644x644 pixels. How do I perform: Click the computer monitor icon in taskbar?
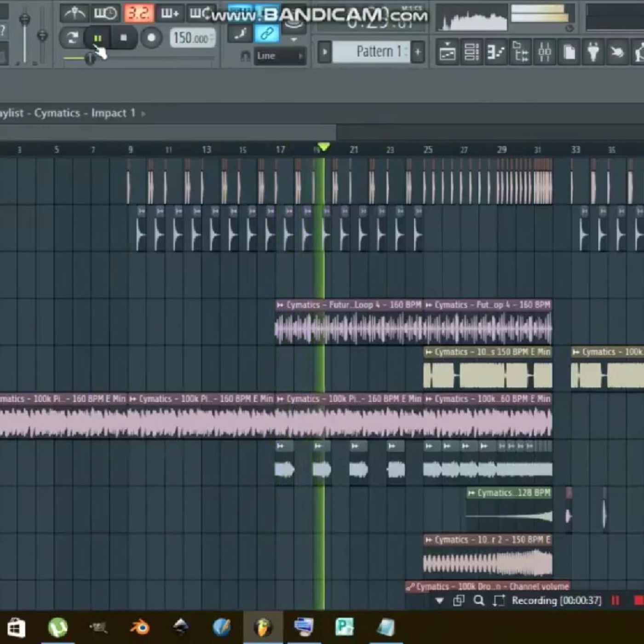304,627
